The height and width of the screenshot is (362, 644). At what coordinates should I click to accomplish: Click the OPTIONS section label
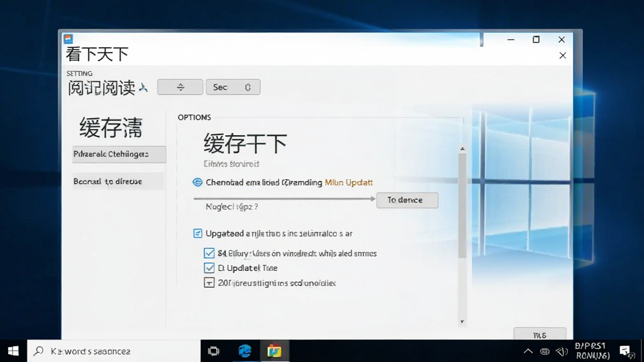[194, 118]
